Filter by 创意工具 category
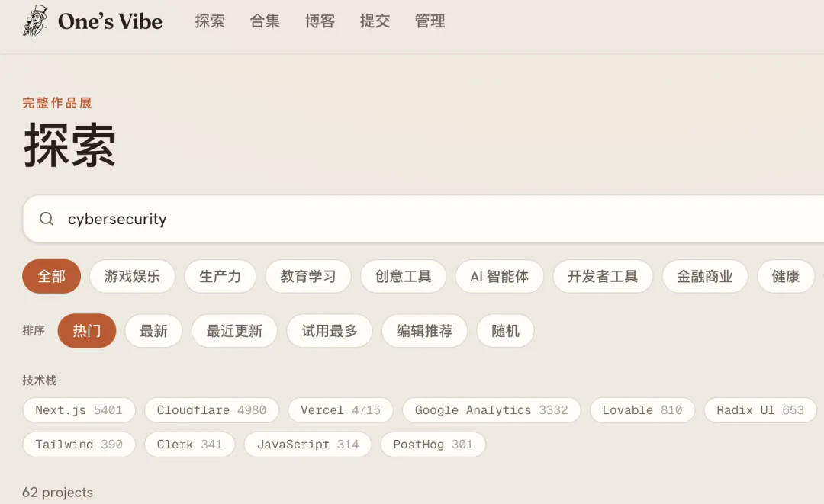824x504 pixels. (x=403, y=276)
